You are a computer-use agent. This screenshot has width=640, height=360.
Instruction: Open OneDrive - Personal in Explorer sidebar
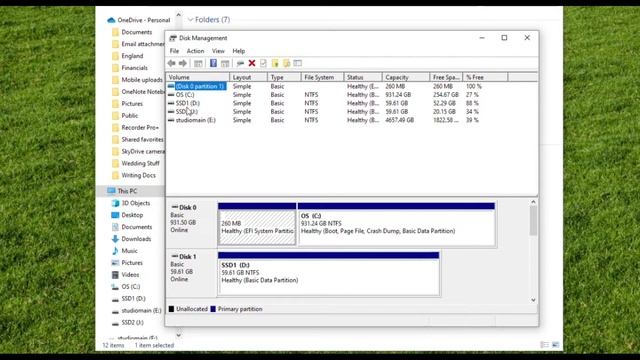click(x=138, y=20)
